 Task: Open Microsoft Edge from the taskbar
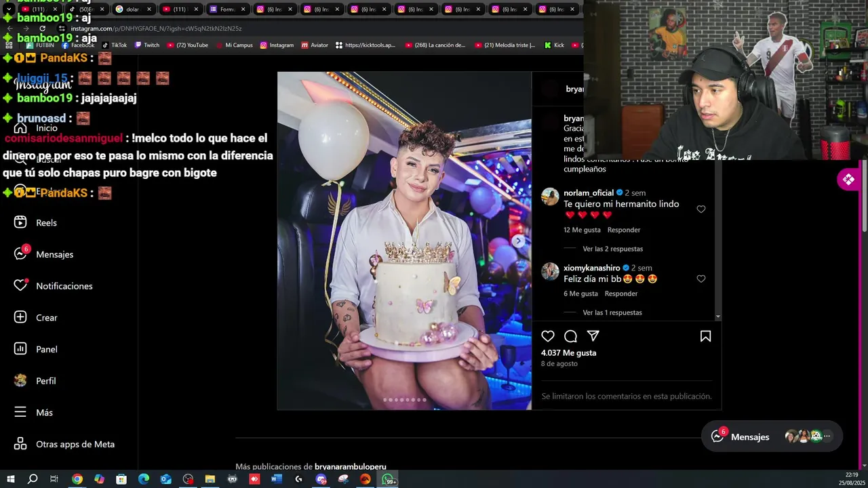point(144,479)
